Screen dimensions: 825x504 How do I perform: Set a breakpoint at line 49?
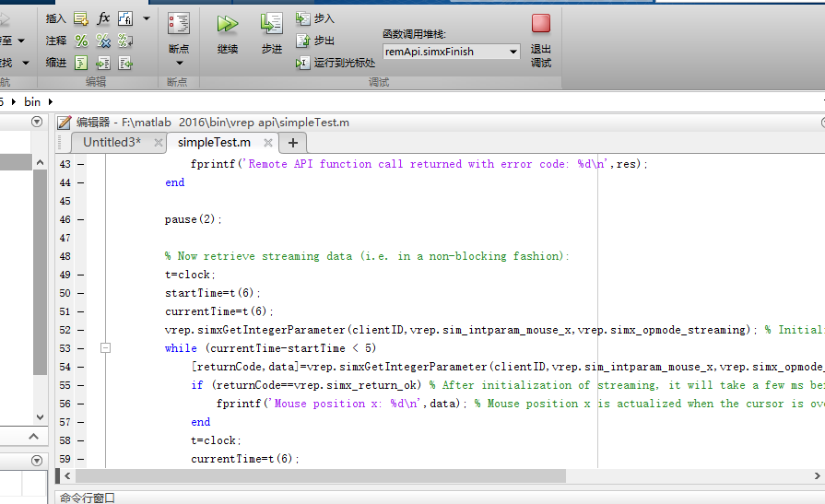pyautogui.click(x=80, y=275)
